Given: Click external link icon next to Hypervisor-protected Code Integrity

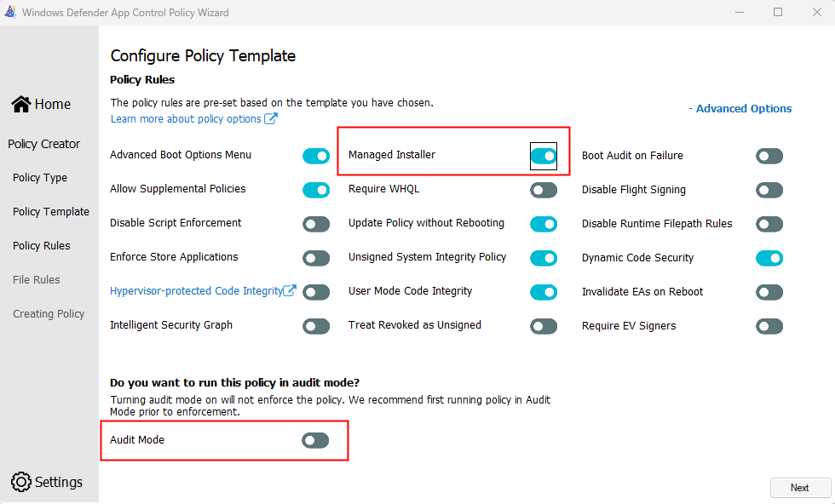Looking at the screenshot, I should point(290,290).
